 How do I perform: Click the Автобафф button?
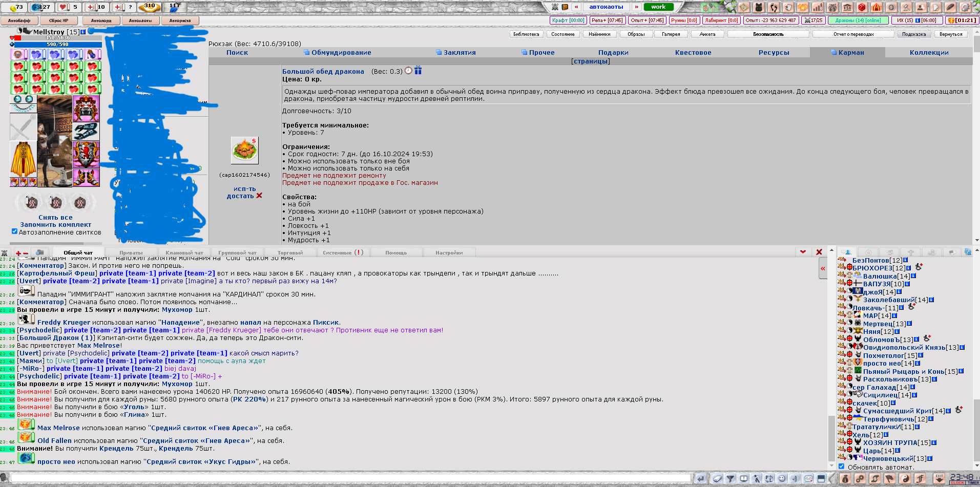19,20
